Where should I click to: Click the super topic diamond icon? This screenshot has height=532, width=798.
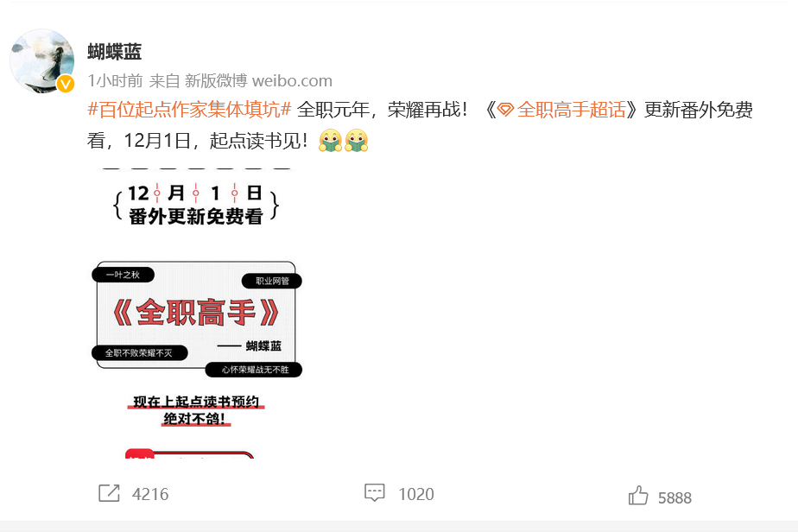pyautogui.click(x=505, y=110)
